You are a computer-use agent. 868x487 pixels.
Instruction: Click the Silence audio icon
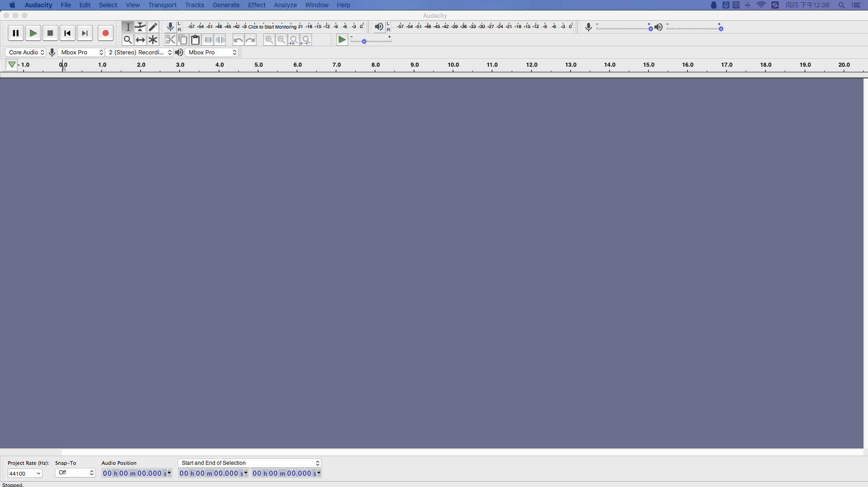(220, 40)
